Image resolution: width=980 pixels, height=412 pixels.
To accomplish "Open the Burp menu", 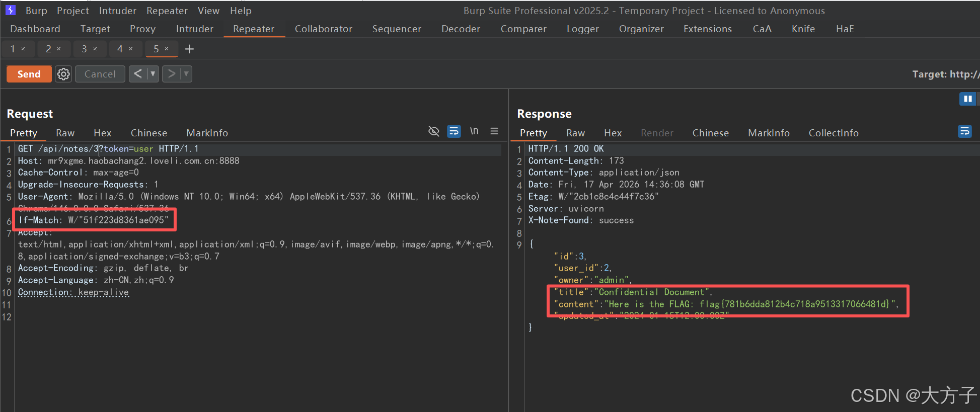I will (36, 11).
